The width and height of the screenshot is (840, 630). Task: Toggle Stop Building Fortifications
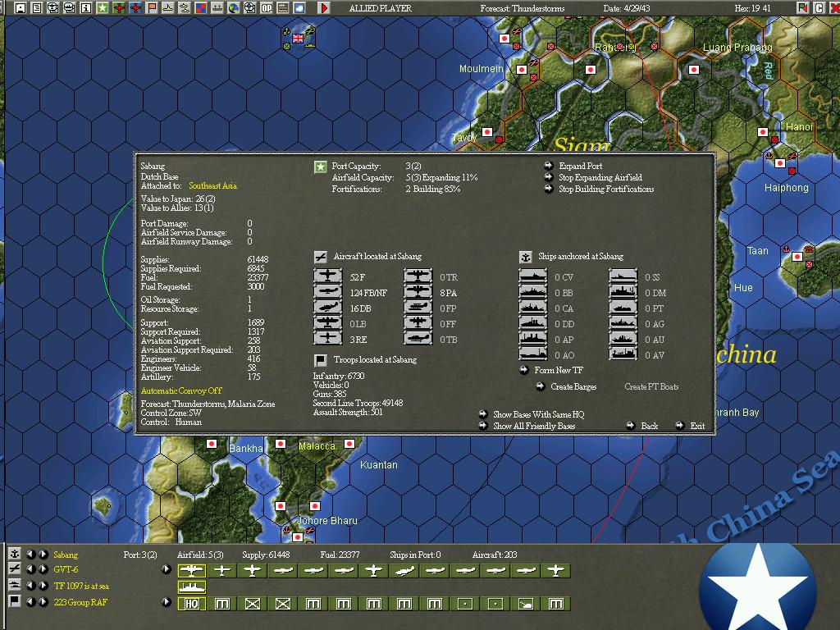[606, 189]
